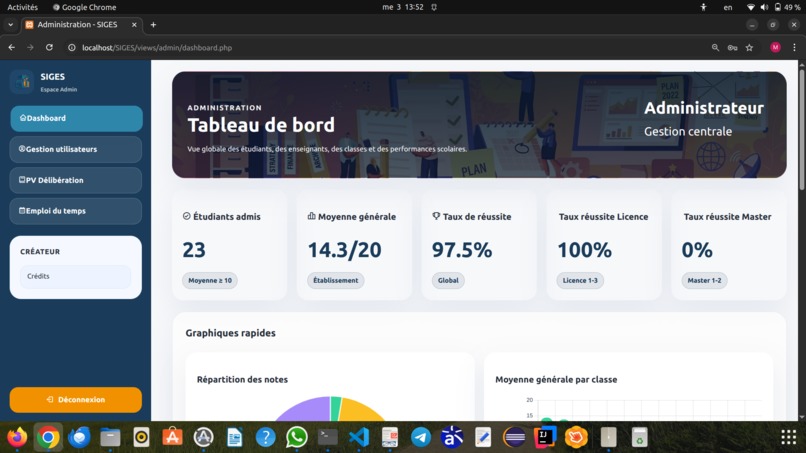Click the Graphiques rapides heading
The height and width of the screenshot is (453, 806).
tap(230, 333)
